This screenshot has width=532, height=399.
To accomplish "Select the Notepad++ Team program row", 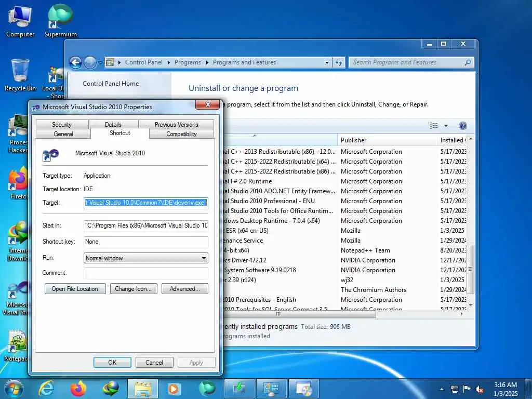I will [344, 250].
